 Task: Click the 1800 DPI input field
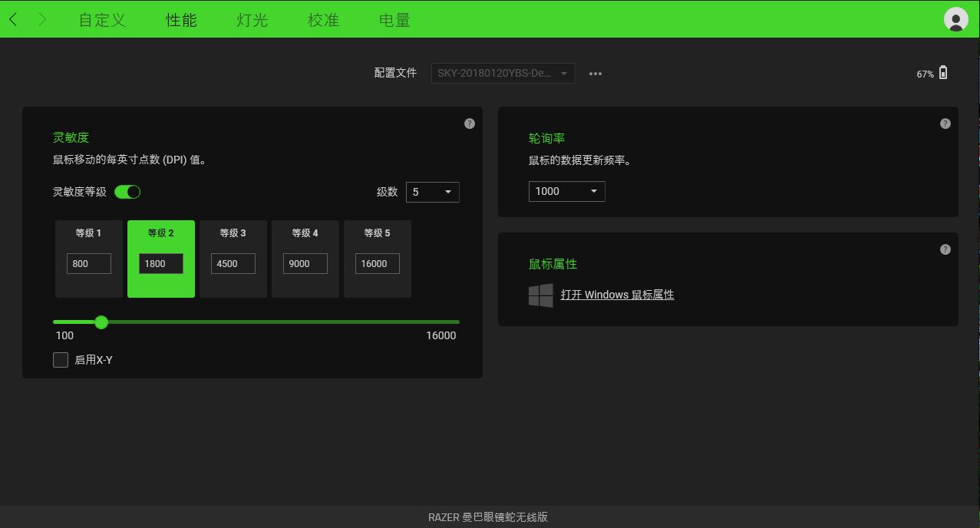point(160,263)
